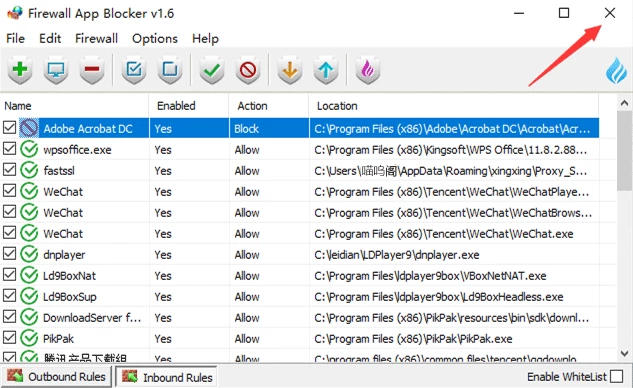Click the green checkmark Allow toolbar icon

[x=212, y=70]
